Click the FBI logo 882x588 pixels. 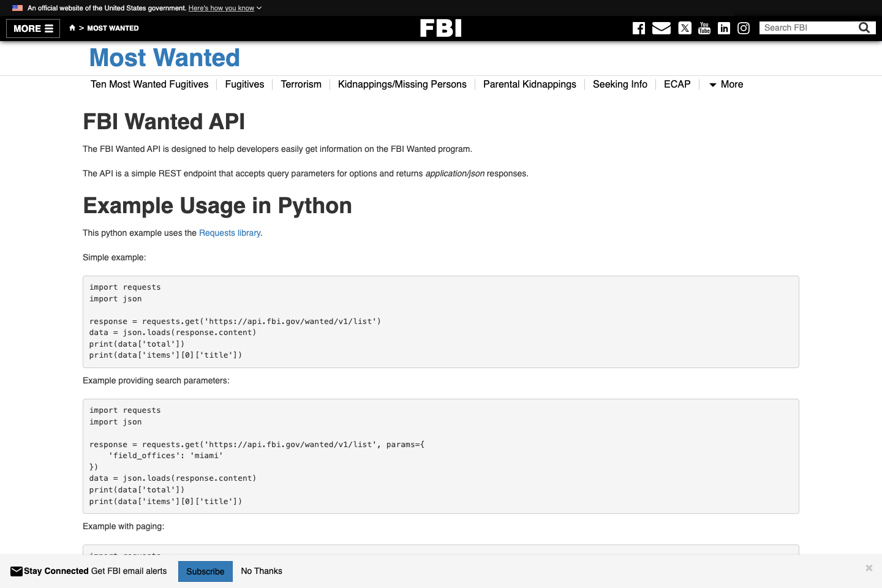[x=441, y=28]
